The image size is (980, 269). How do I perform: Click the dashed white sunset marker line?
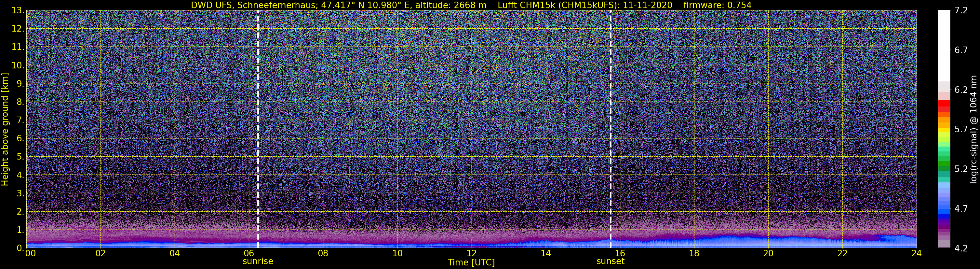point(610,129)
